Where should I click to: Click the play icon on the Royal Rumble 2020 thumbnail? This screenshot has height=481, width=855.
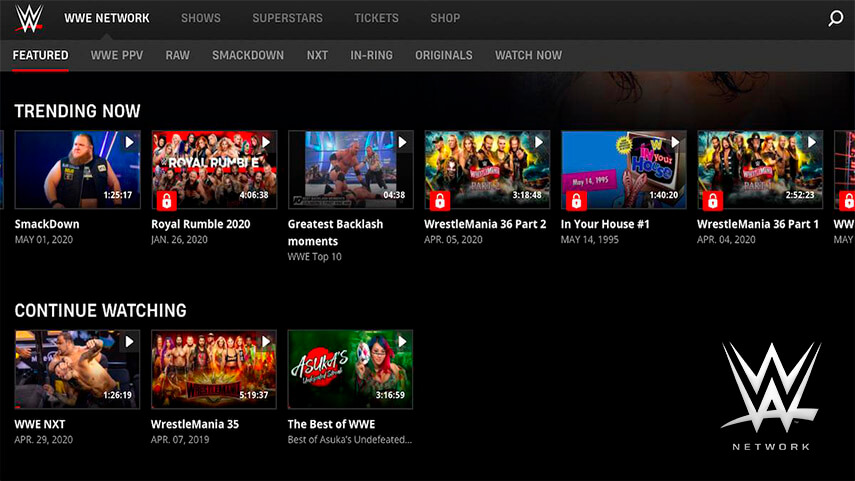pos(266,142)
